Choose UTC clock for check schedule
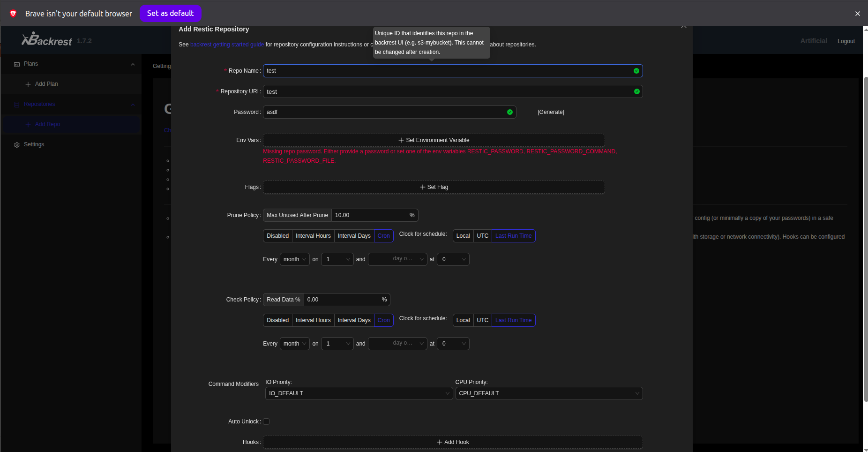 click(483, 320)
